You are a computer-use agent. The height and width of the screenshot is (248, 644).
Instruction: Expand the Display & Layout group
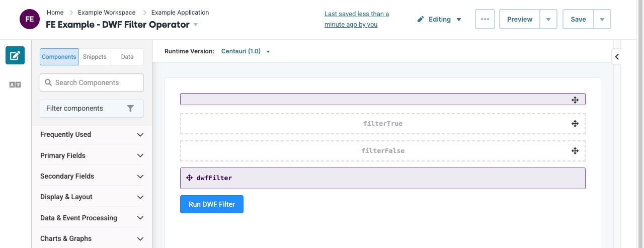92,197
